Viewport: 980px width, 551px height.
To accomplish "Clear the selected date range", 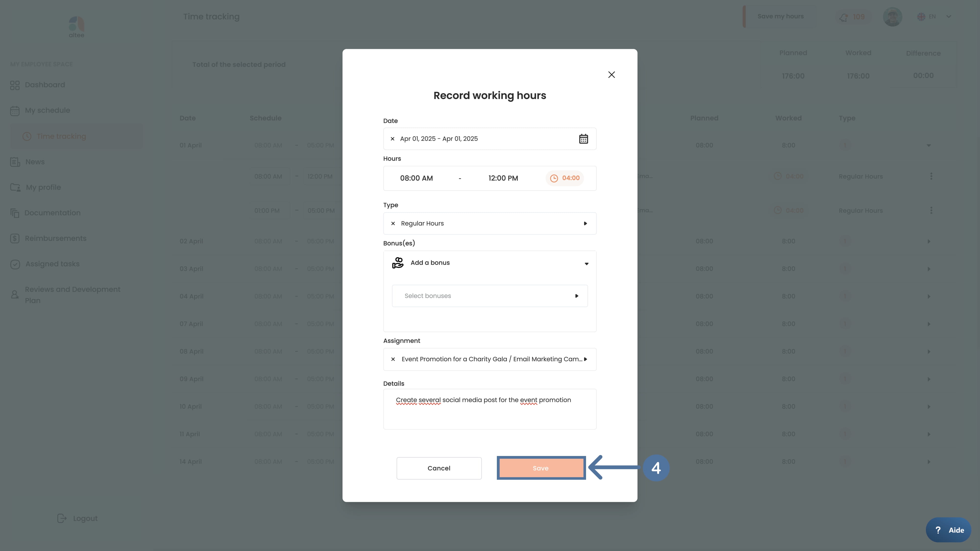I will click(x=392, y=139).
